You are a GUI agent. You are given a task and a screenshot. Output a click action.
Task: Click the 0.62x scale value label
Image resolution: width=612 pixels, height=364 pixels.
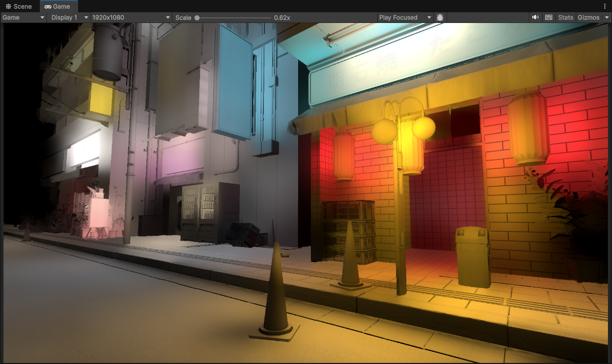click(x=282, y=18)
